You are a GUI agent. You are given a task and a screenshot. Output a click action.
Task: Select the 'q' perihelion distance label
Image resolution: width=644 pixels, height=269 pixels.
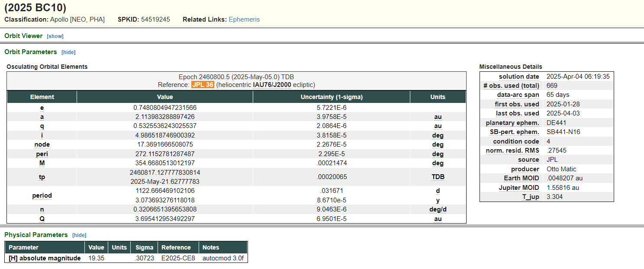[42, 126]
